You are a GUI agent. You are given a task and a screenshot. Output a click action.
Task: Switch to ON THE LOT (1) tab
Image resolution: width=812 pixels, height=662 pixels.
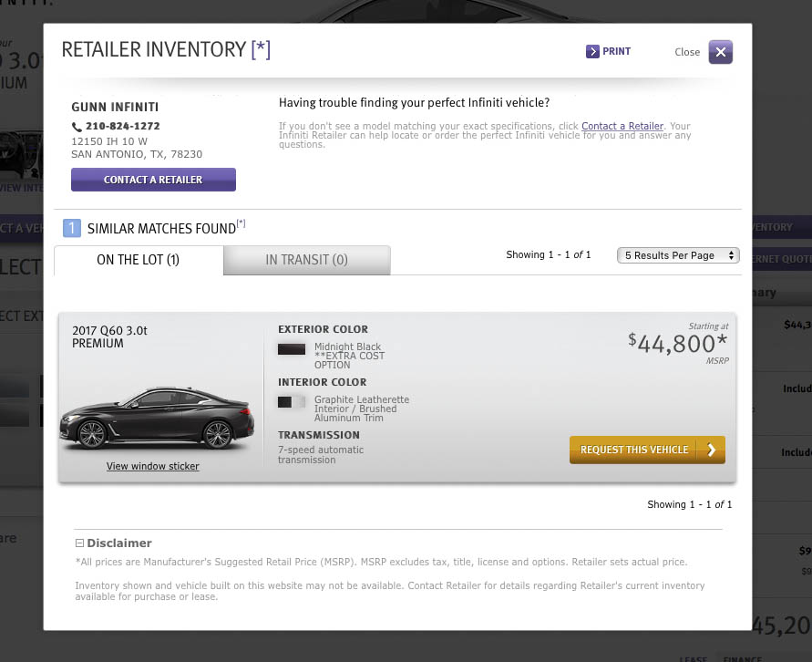[139, 260]
